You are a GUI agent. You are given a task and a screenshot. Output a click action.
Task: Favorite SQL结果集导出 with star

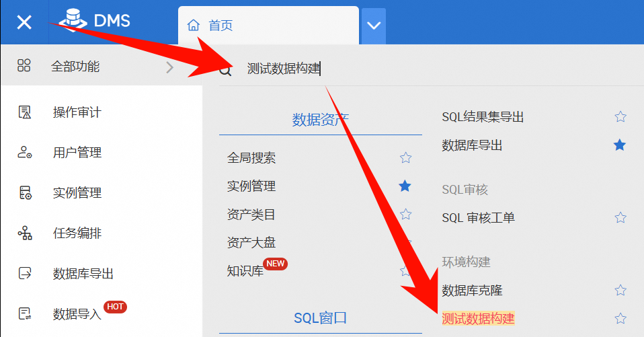click(620, 117)
